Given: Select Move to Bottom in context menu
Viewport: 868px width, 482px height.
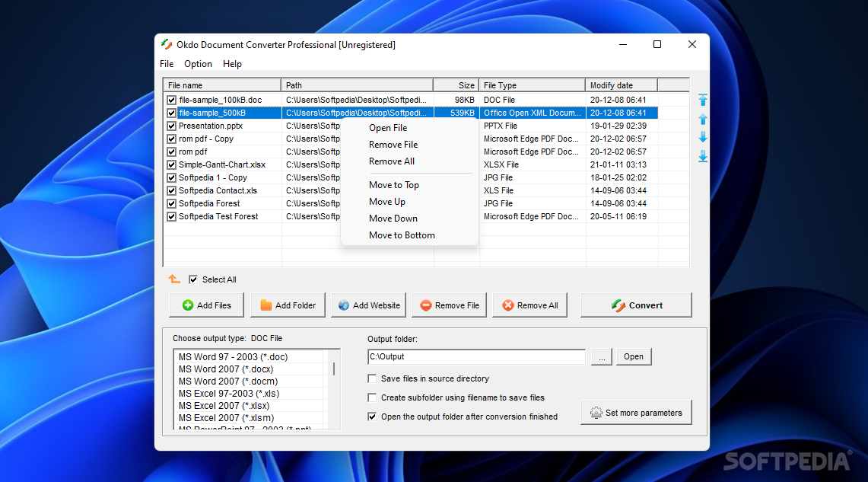Looking at the screenshot, I should click(409, 235).
